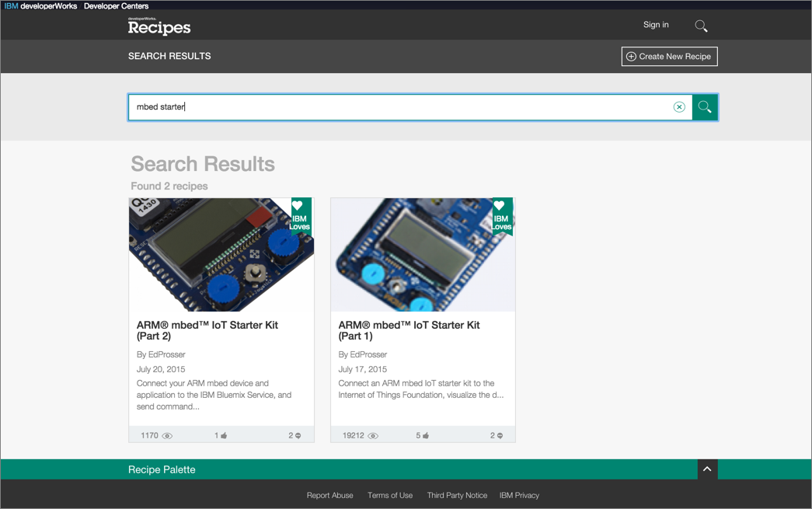Open the header search magnifier icon
This screenshot has width=812, height=509.
pyautogui.click(x=701, y=26)
